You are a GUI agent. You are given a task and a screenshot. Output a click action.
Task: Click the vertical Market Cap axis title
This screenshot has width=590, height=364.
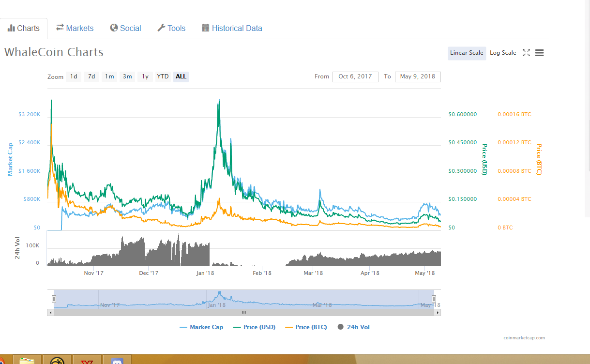click(10, 159)
